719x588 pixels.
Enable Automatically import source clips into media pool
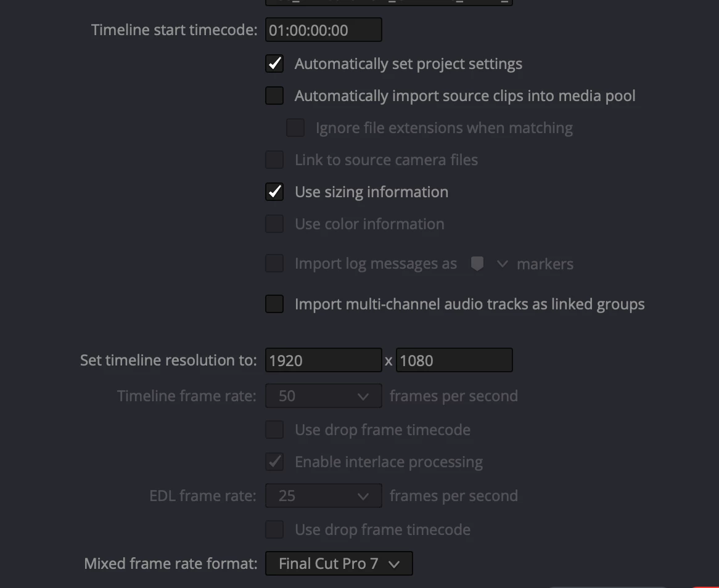click(274, 96)
